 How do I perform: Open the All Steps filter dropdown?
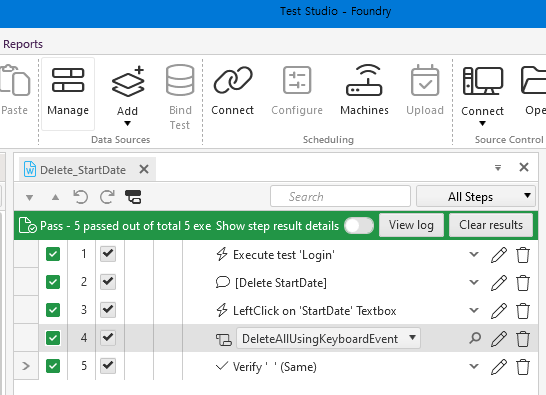(x=476, y=197)
